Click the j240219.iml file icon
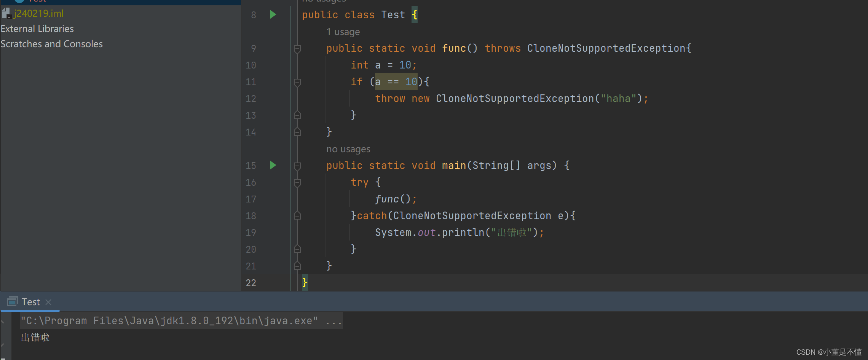868x360 pixels. [6, 13]
